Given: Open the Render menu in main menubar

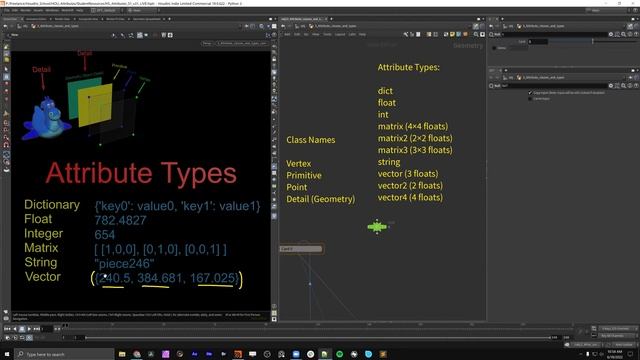Looking at the screenshot, I should click(x=25, y=10).
